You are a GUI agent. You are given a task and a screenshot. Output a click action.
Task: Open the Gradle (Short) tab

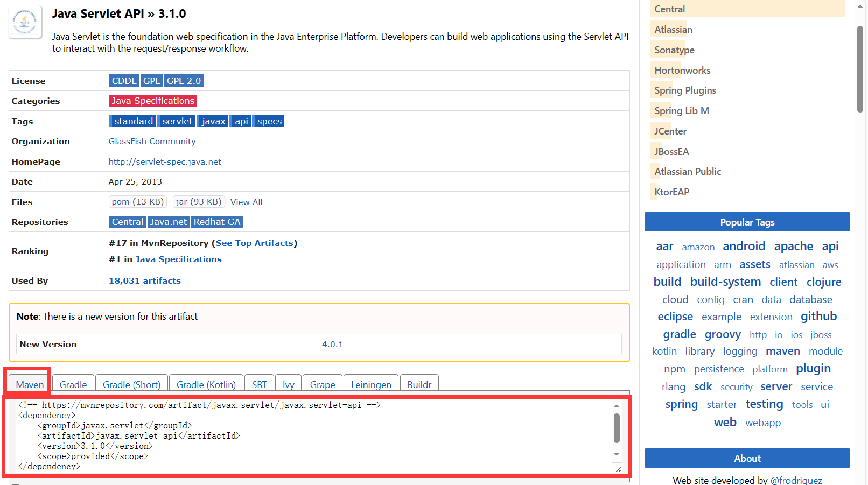point(131,384)
